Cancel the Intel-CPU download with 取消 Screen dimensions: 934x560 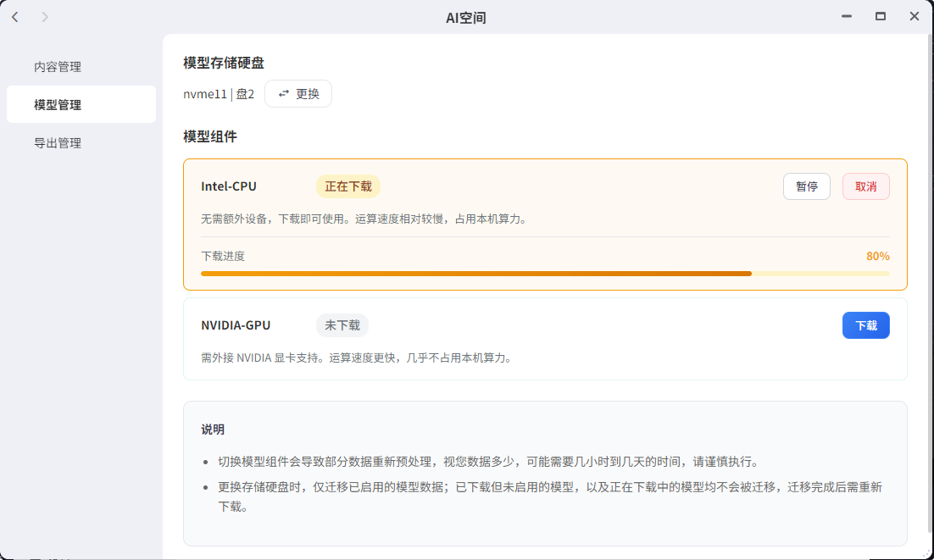pos(866,187)
